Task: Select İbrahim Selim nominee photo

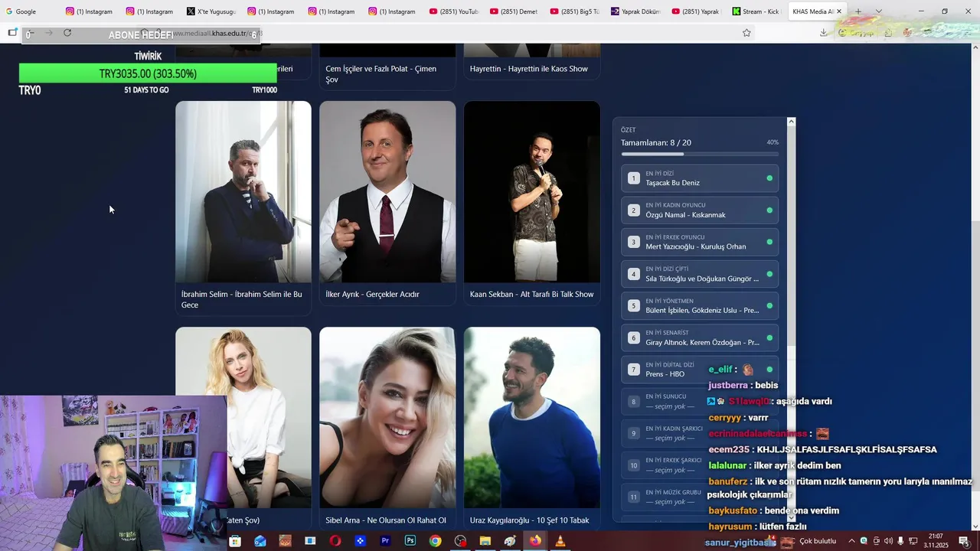Action: pyautogui.click(x=243, y=191)
